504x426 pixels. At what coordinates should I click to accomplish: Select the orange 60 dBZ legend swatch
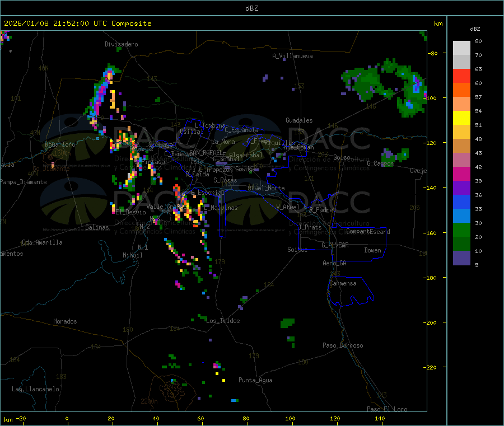461,90
